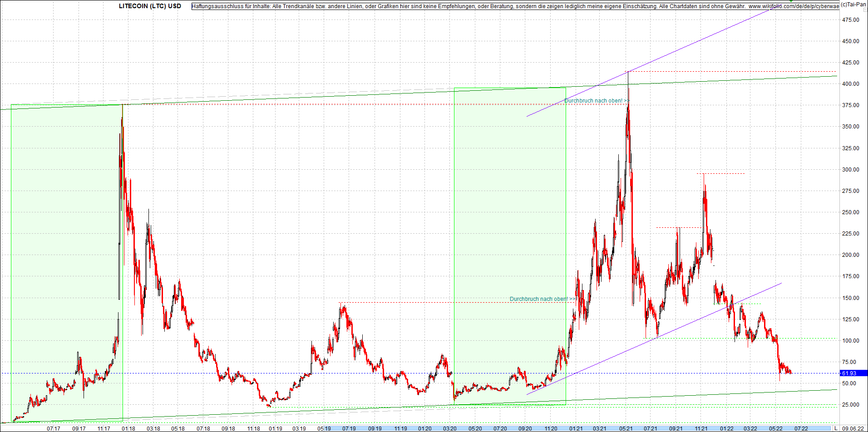This screenshot has height=432, width=868.
Task: Click the 01'18 date axis label
Action: click(x=128, y=429)
